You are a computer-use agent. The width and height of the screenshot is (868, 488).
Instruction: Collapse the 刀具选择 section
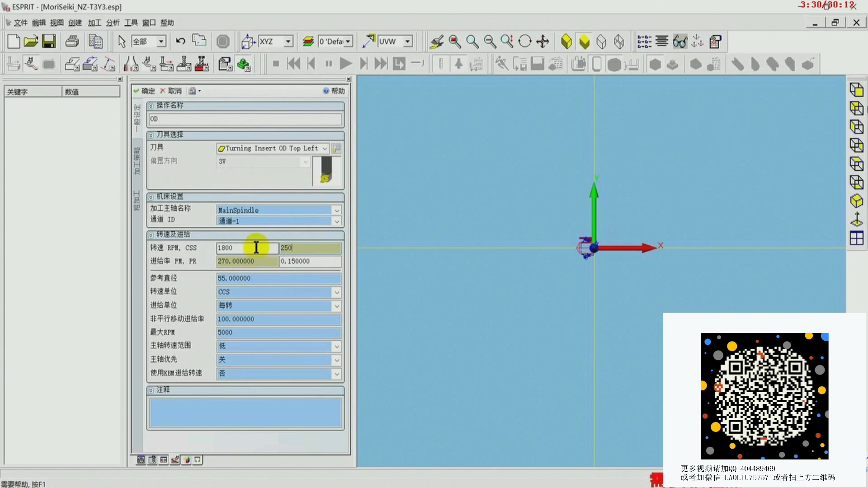point(151,135)
